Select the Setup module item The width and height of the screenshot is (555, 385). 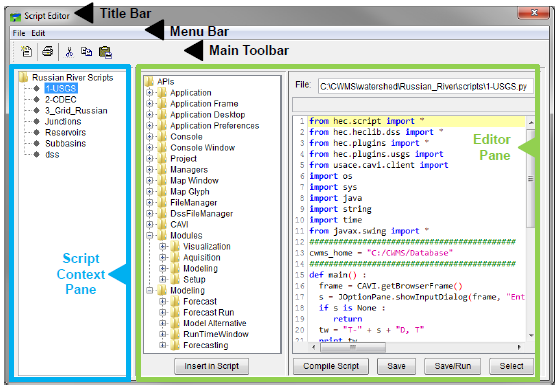194,280
